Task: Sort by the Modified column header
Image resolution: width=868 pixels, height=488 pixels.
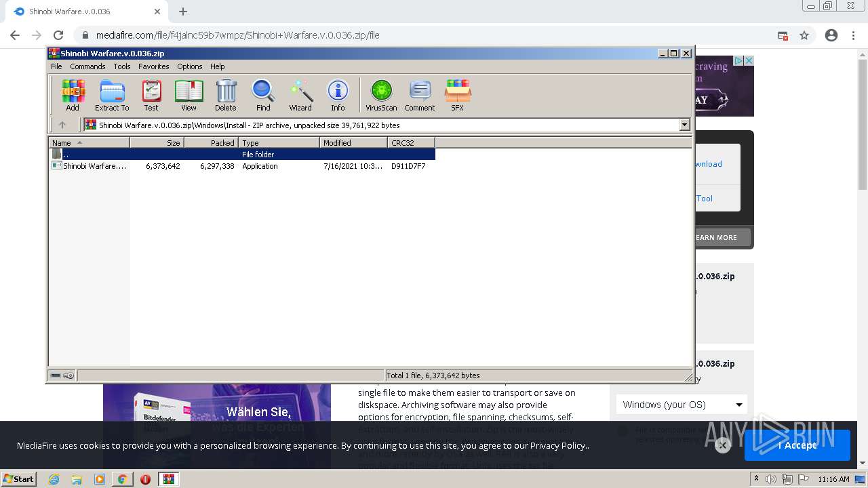Action: click(353, 142)
